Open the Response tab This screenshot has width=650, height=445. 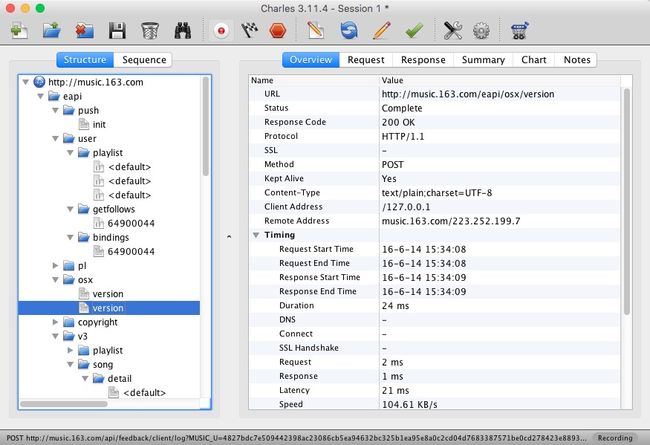tap(423, 60)
